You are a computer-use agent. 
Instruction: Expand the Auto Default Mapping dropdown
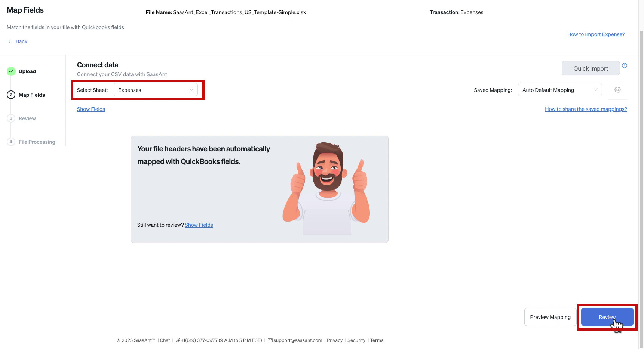pyautogui.click(x=560, y=90)
